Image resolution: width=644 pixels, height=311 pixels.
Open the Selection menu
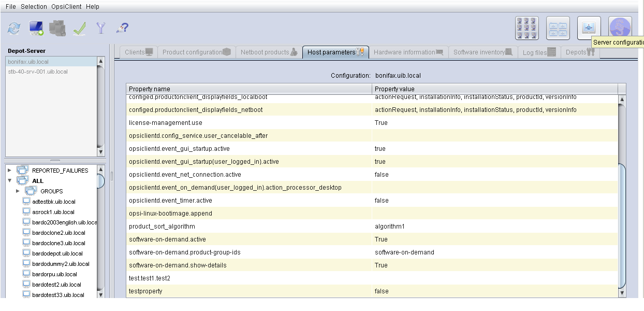pos(34,7)
